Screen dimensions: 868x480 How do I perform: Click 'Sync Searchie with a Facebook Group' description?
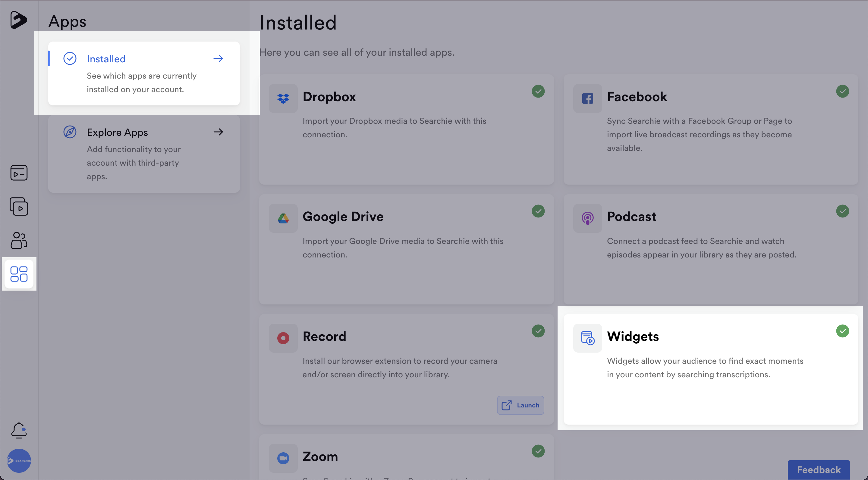(700, 134)
